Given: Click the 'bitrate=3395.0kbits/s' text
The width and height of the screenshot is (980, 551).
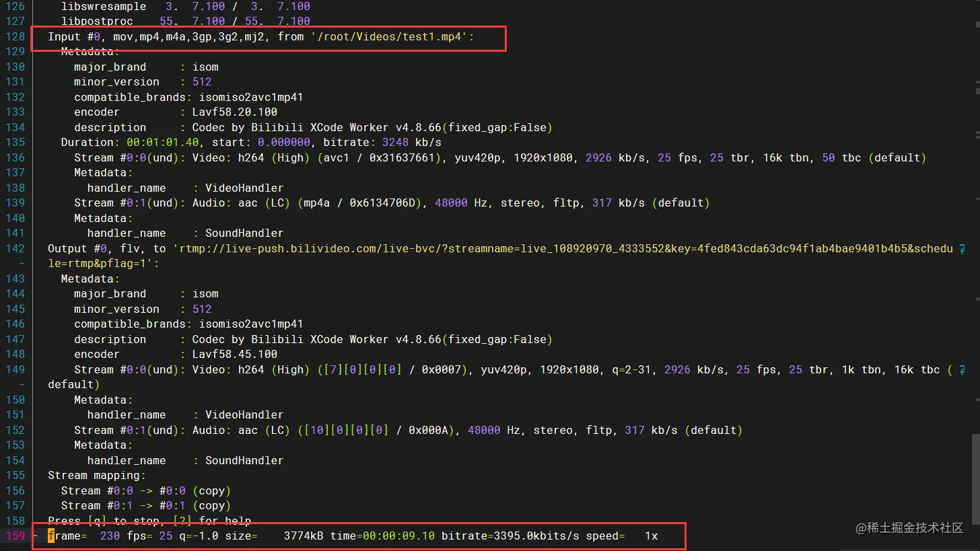Looking at the screenshot, I should click(510, 536).
